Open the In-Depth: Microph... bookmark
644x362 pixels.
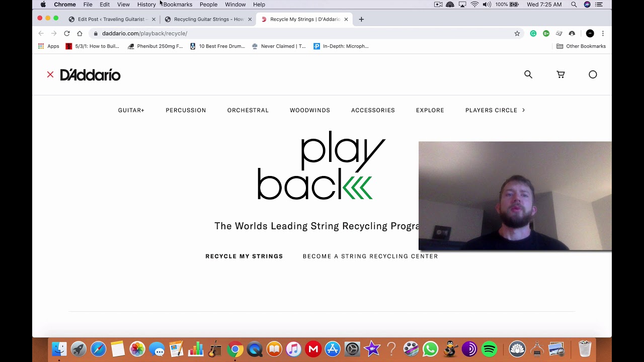point(341,46)
